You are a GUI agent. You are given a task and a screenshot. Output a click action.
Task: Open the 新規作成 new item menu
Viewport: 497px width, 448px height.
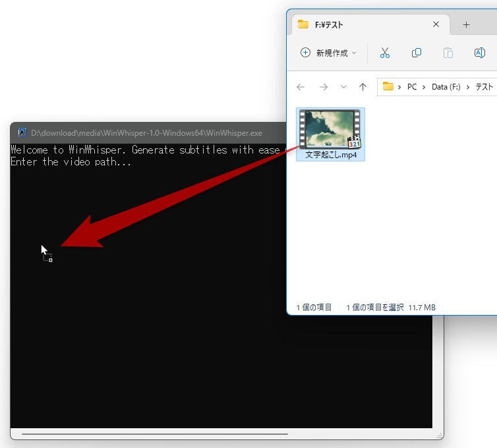point(328,53)
